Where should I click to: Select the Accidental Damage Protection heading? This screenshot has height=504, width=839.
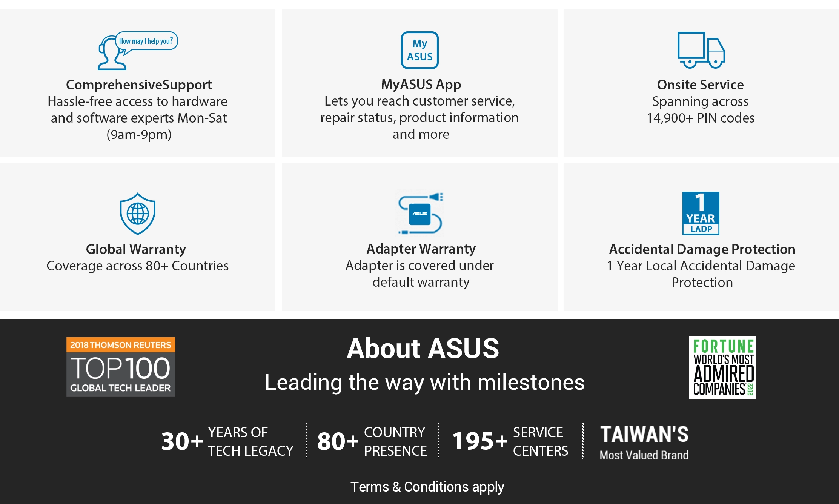click(702, 249)
